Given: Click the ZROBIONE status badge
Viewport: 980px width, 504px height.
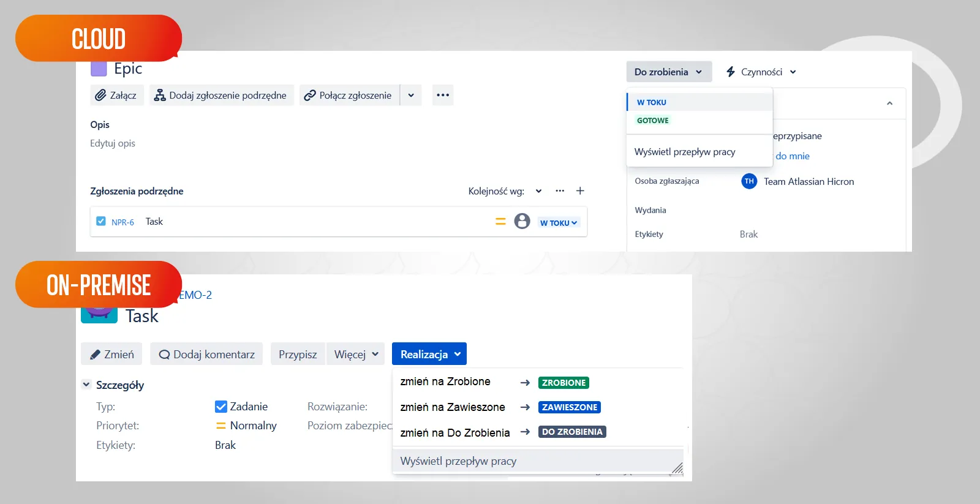Looking at the screenshot, I should tap(563, 383).
